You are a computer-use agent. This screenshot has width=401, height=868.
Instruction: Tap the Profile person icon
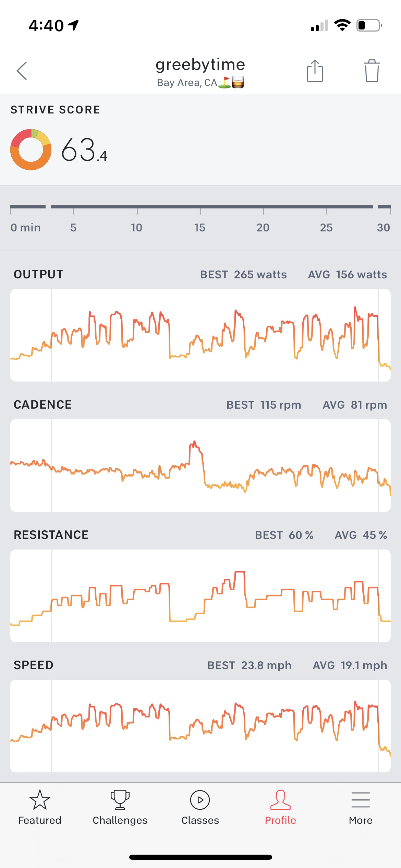click(280, 800)
